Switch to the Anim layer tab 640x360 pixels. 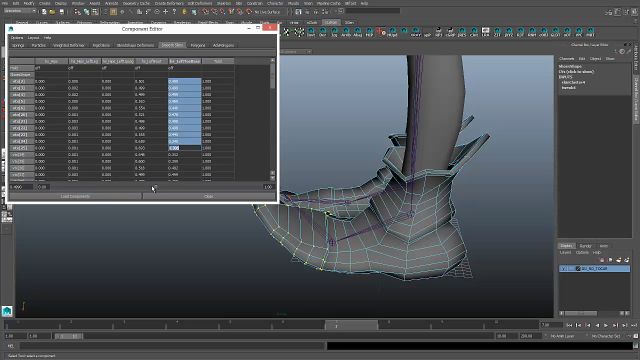[604, 246]
